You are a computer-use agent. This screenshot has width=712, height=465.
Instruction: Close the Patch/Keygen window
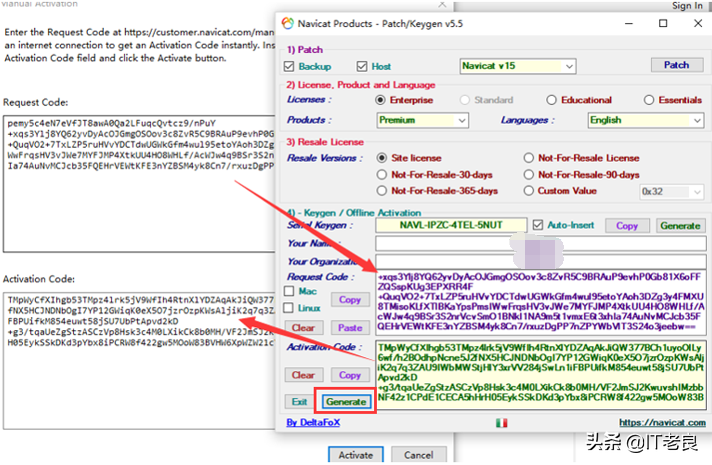[x=698, y=23]
